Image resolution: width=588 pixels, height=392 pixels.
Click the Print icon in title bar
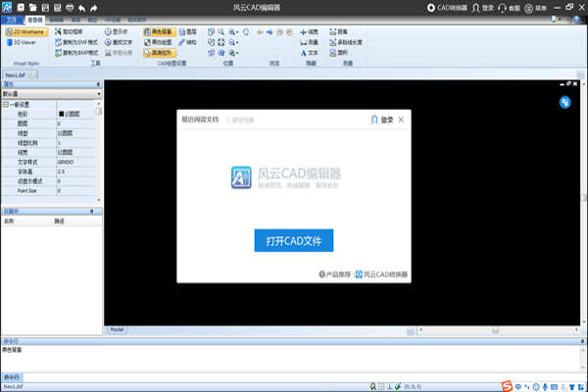70,7
